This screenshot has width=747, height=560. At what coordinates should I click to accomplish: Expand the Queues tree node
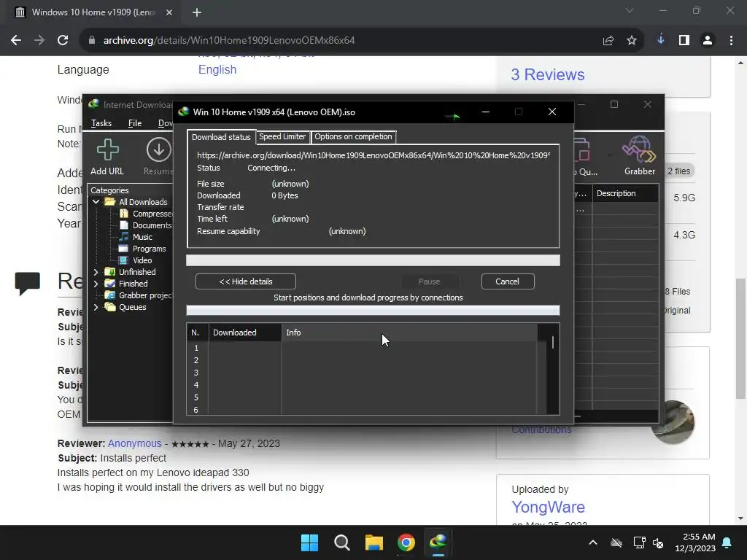pos(96,307)
